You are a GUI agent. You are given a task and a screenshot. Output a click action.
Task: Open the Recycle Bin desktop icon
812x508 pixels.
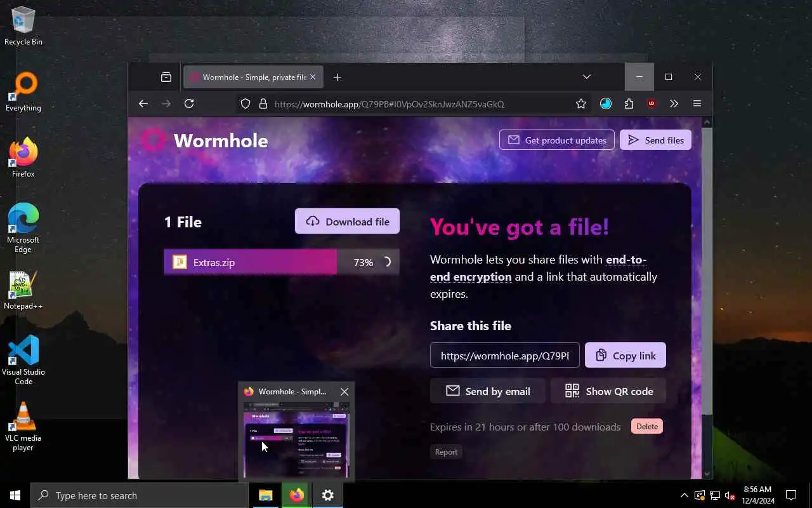23,26
